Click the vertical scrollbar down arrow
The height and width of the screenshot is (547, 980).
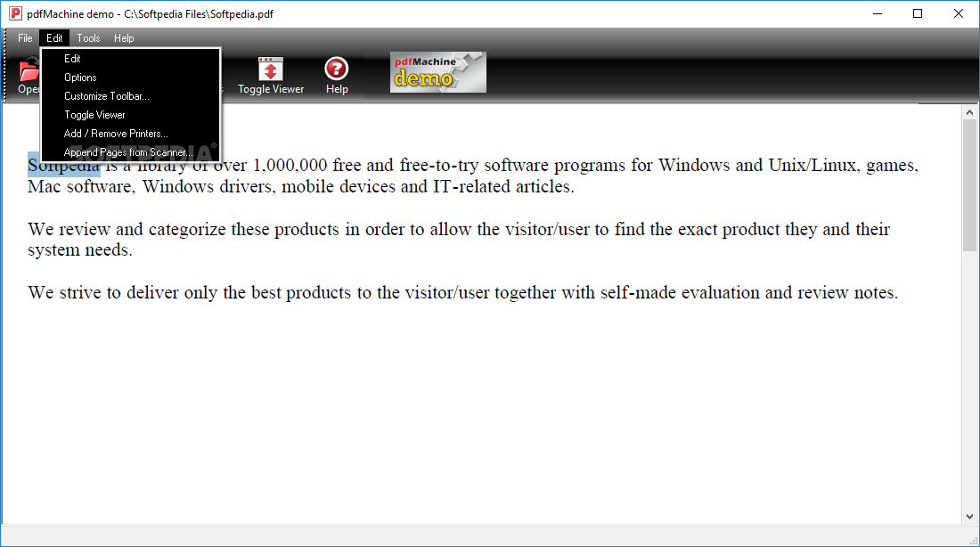click(x=969, y=517)
